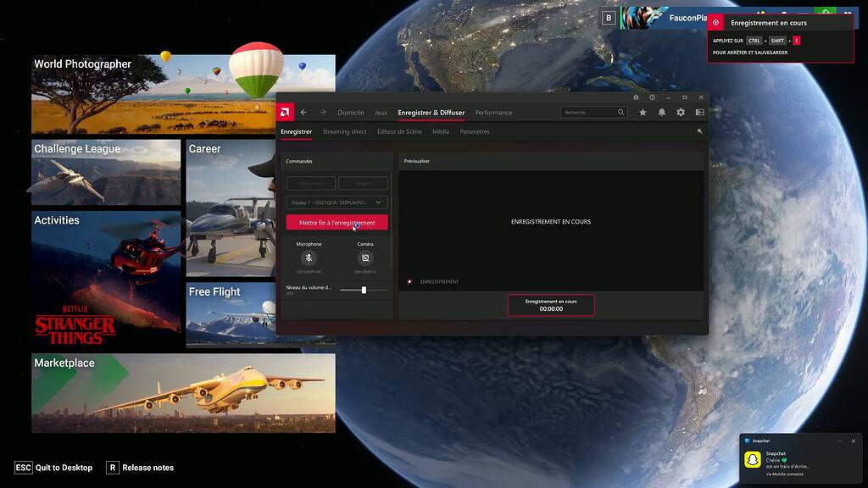The width and height of the screenshot is (868, 488).
Task: Open Release notes
Action: (140, 468)
